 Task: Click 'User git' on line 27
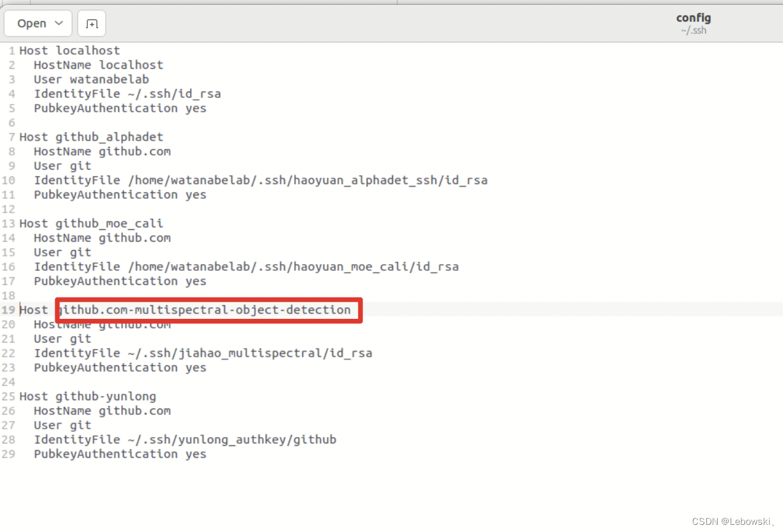pyautogui.click(x=62, y=425)
